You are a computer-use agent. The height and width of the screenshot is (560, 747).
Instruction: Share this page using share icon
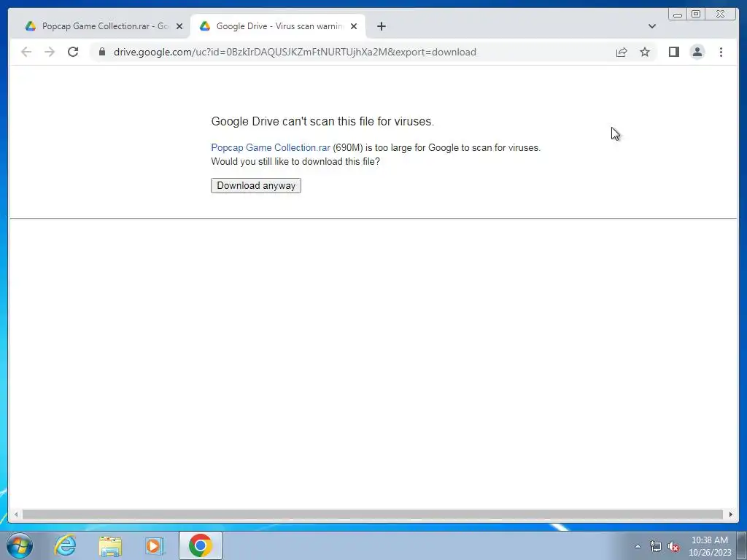pos(622,52)
